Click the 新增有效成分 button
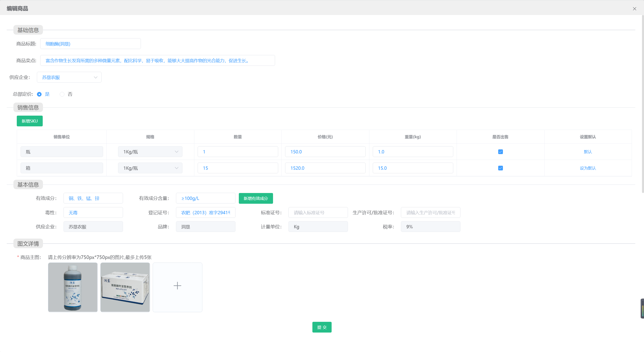The width and height of the screenshot is (644, 352). (256, 198)
